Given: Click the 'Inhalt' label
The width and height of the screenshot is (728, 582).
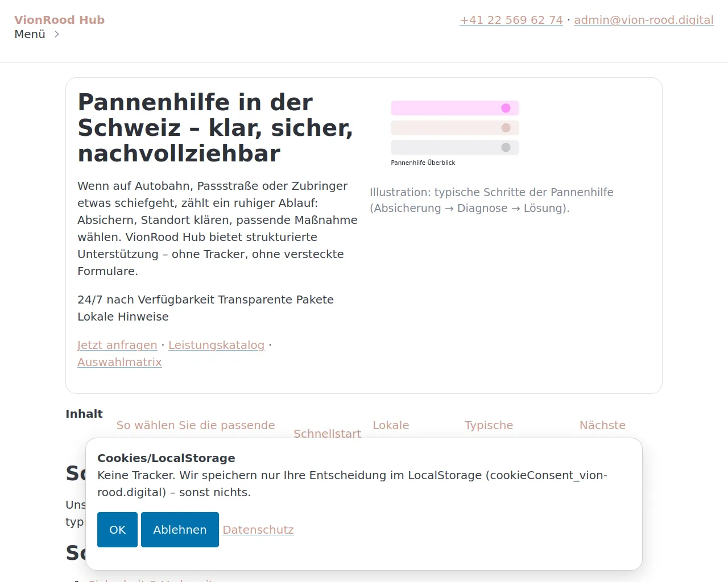Looking at the screenshot, I should [84, 414].
